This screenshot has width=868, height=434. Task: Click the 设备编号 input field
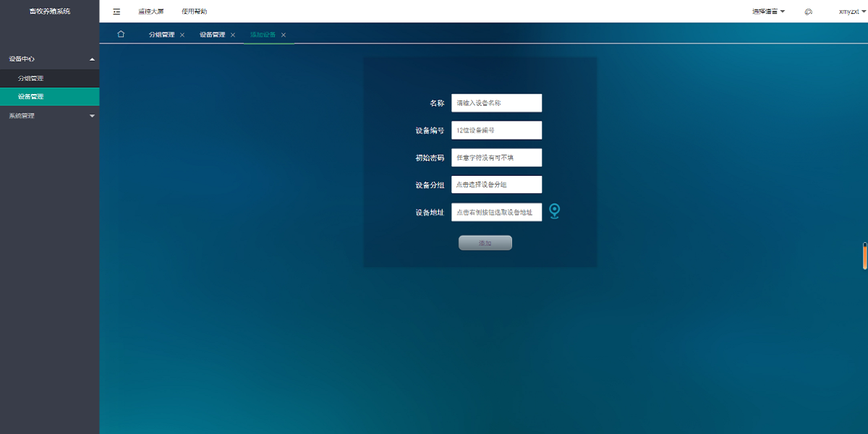tap(496, 130)
